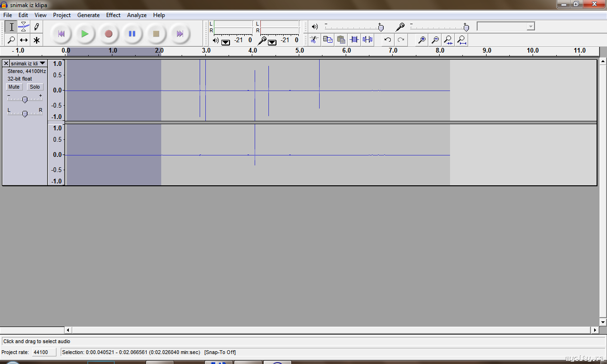Click the track pan slider knob
Viewport: 607px width, 364px height.
[25, 114]
